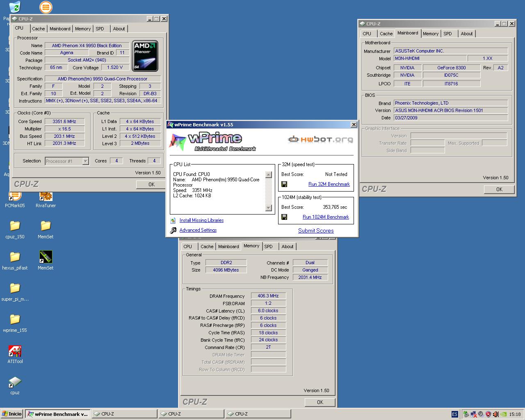
Task: Activate the second CPU-Z taskbar button
Action: 191,414
